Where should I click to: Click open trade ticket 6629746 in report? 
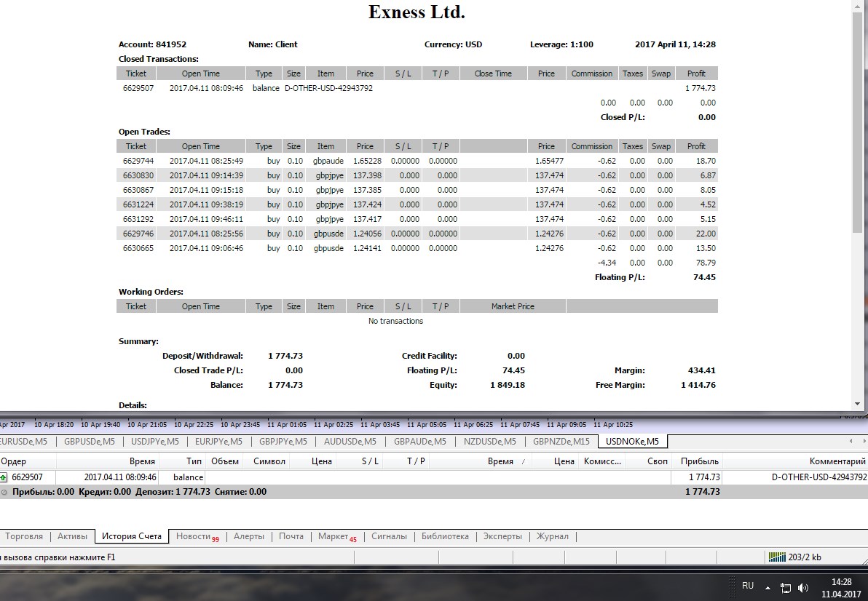point(138,234)
